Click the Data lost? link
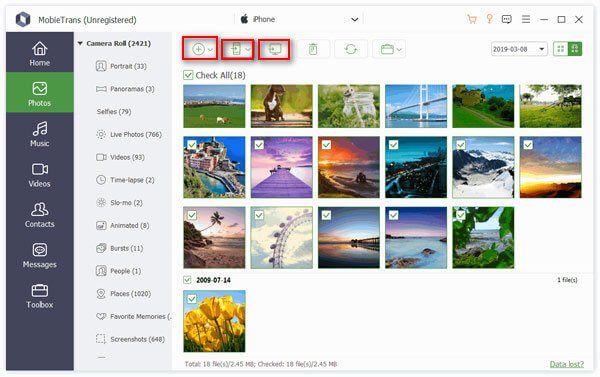600x377 pixels. pyautogui.click(x=566, y=364)
